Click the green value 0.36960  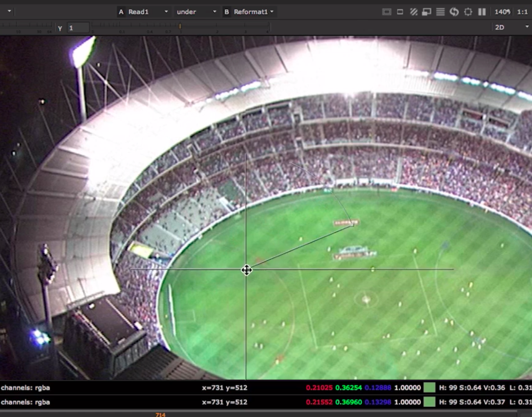pyautogui.click(x=348, y=402)
